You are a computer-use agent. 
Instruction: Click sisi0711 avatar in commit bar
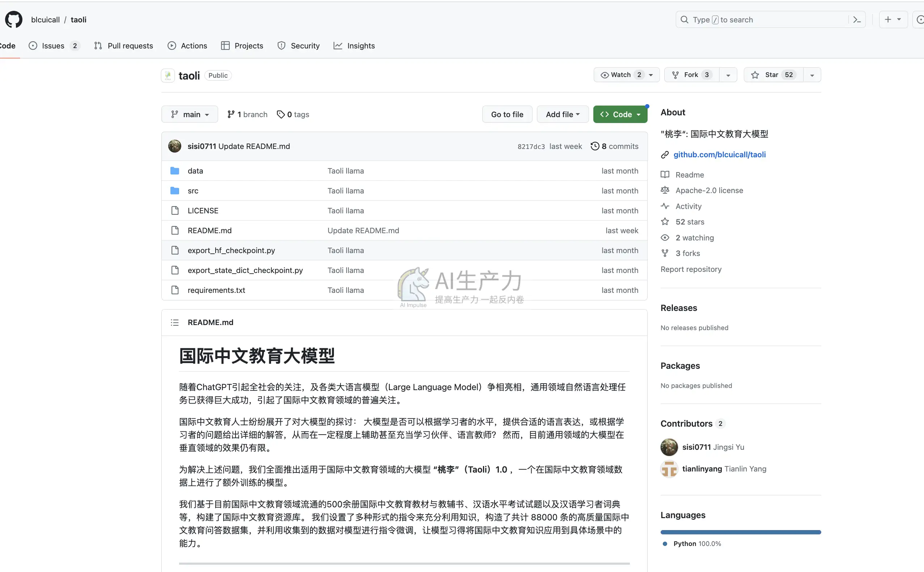pyautogui.click(x=174, y=146)
